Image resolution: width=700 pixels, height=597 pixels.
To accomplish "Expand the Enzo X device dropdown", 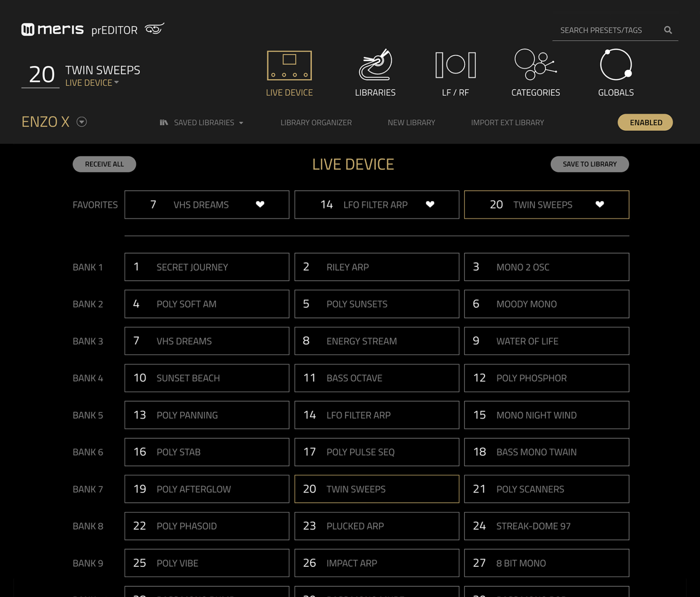I will tap(82, 122).
